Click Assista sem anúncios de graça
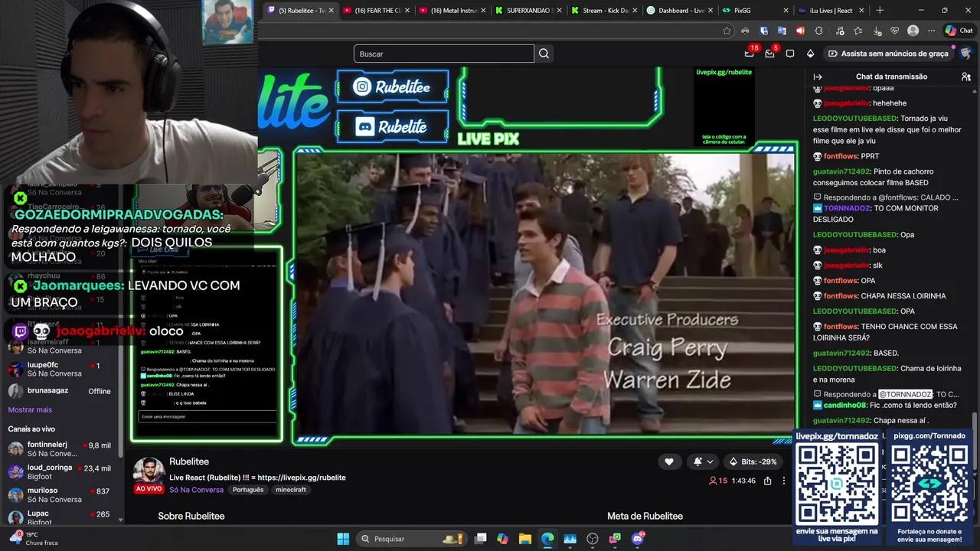Screen dimensions: 980x551 888,54
